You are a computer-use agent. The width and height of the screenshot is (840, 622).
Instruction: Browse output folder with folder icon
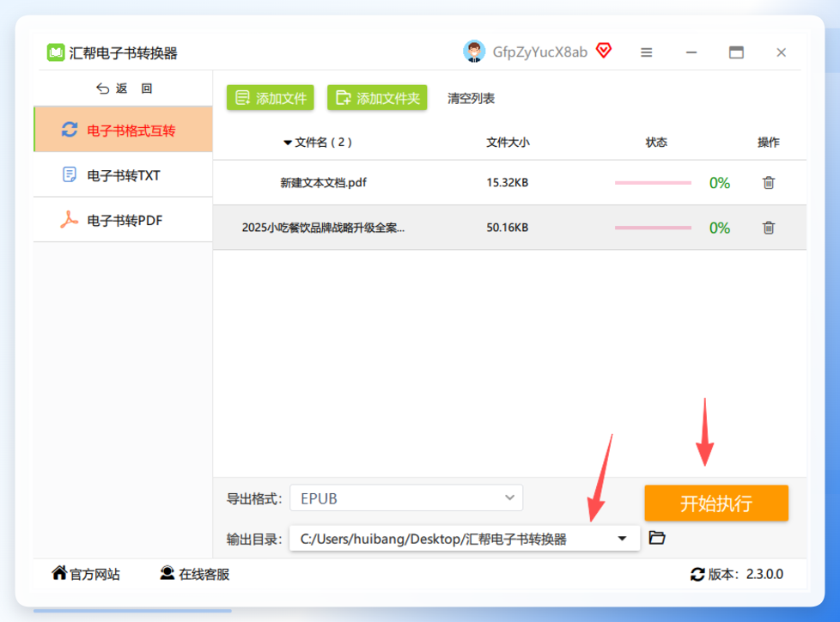pos(657,537)
